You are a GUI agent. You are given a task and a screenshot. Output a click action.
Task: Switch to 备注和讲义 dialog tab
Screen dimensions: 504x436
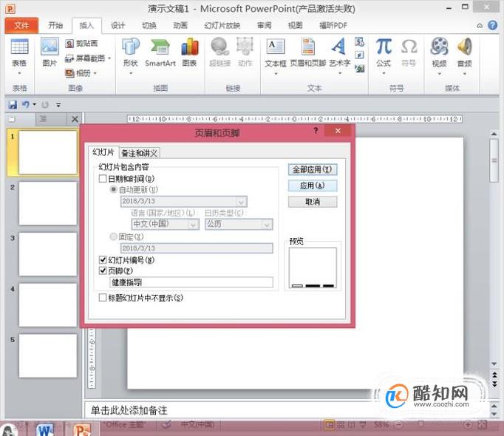point(139,153)
